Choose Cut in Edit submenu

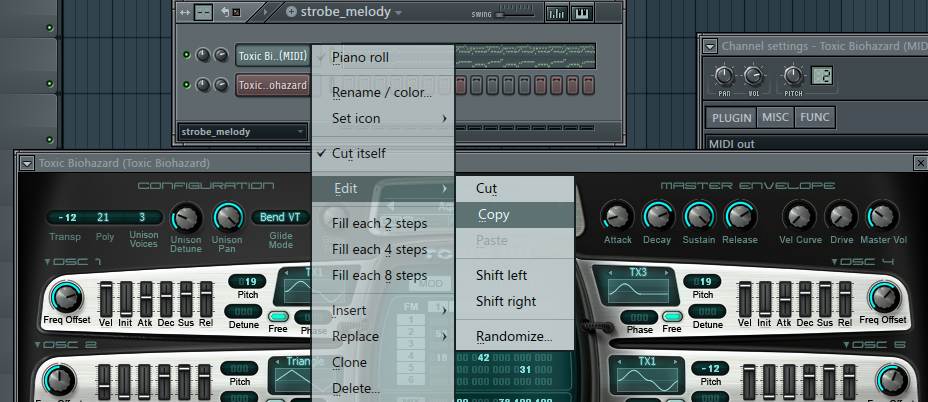pos(515,189)
